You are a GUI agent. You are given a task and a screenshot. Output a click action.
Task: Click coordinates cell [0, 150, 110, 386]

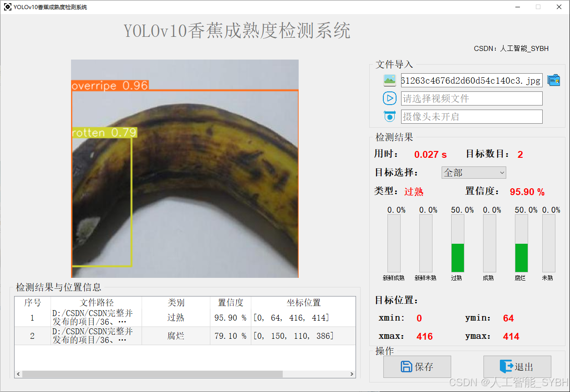pyautogui.click(x=303, y=336)
